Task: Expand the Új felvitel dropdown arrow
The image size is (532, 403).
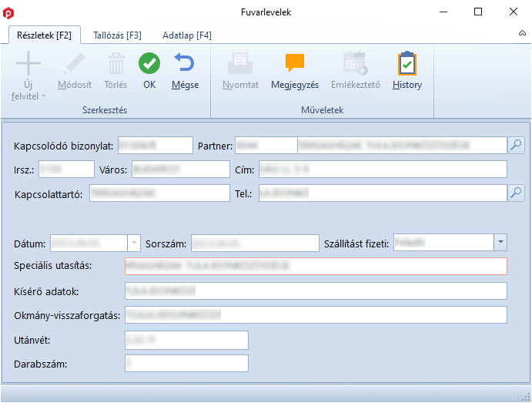Action: (x=43, y=96)
